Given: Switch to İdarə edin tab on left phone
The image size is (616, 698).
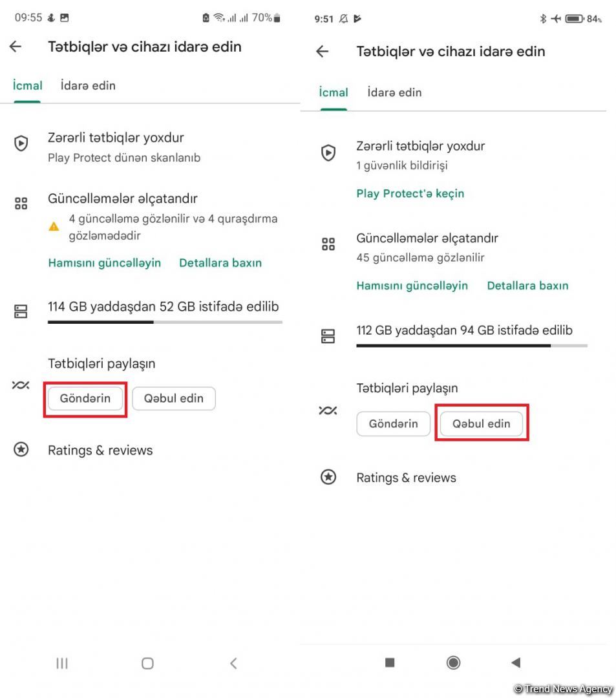Looking at the screenshot, I should (88, 85).
